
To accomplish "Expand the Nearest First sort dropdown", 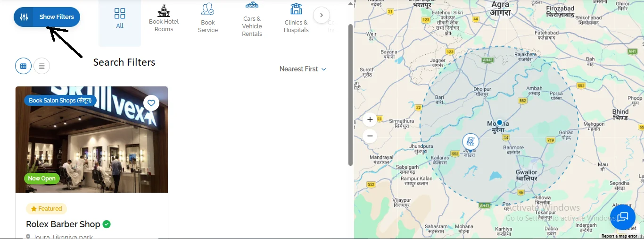I will (x=303, y=69).
